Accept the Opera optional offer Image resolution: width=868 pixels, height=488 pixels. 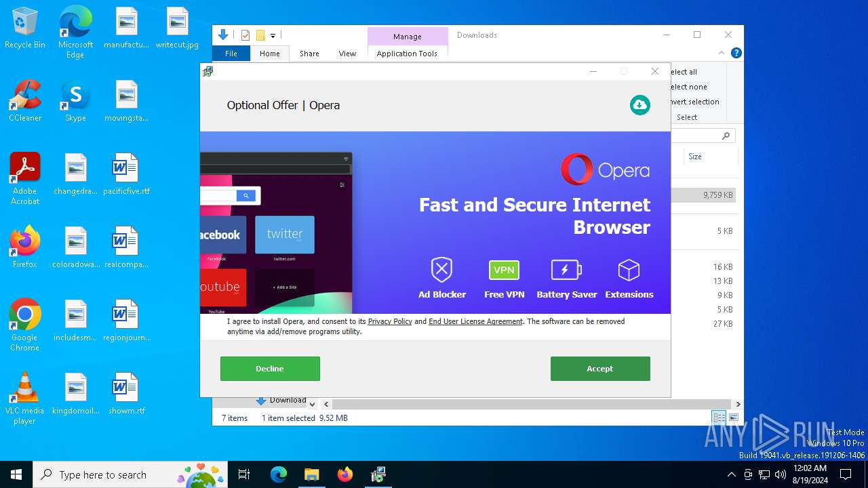point(600,369)
